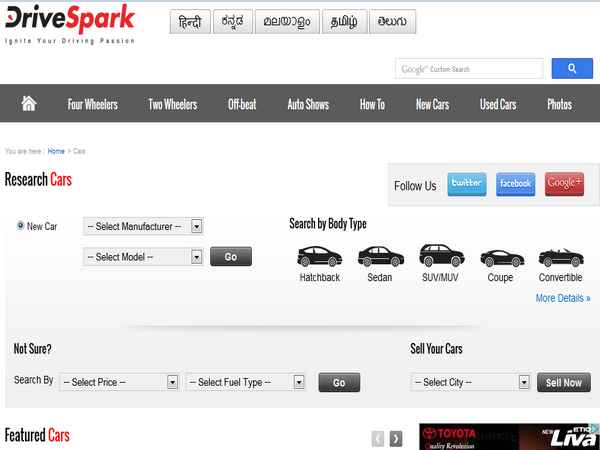Click the Google+ follow button

pos(564,184)
